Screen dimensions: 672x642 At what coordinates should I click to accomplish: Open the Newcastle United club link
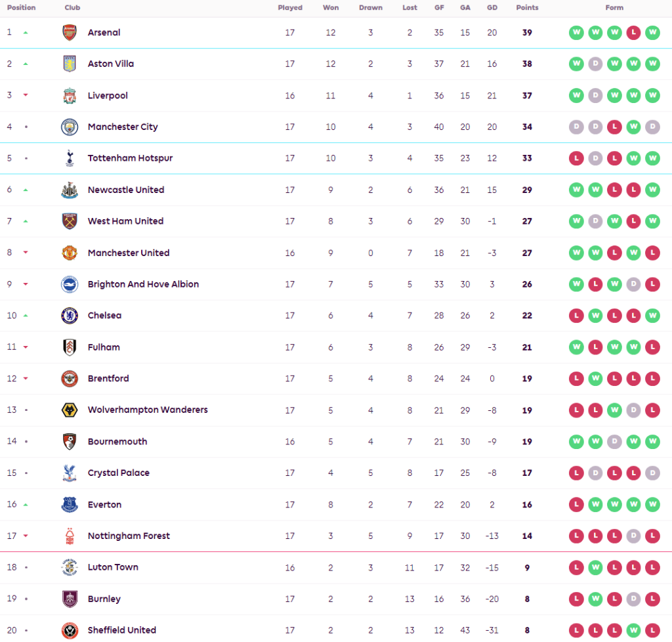click(126, 190)
